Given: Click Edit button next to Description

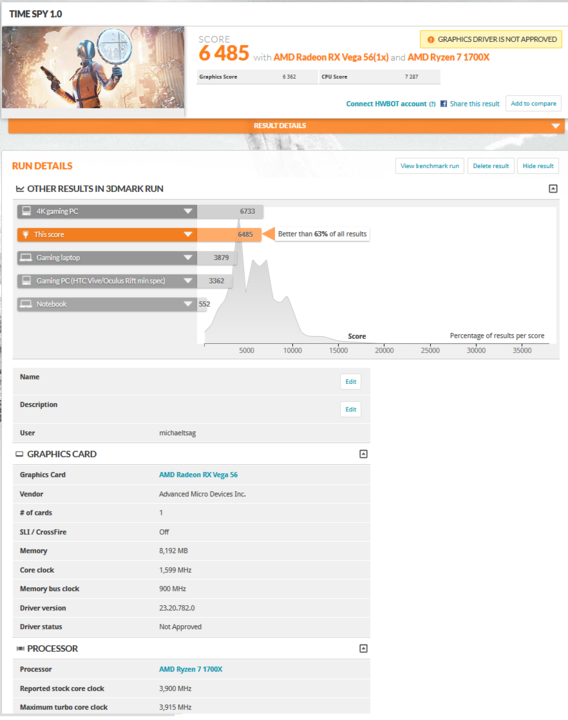Looking at the screenshot, I should (x=351, y=410).
